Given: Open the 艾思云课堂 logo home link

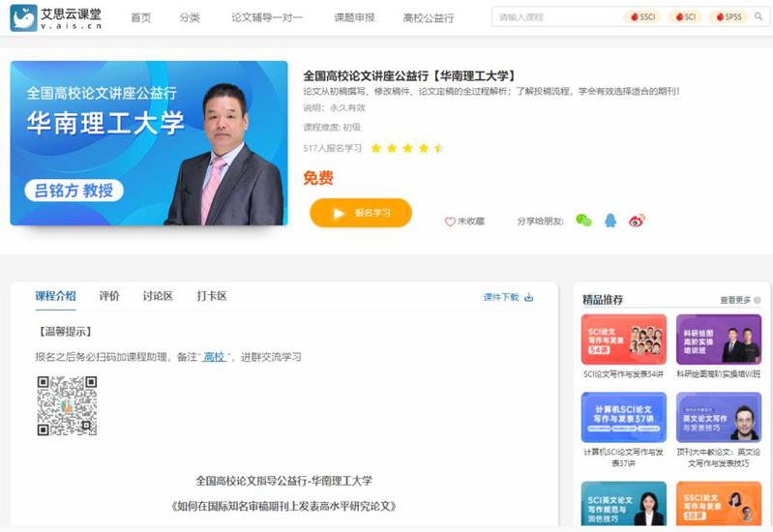Looking at the screenshot, I should pos(56,17).
